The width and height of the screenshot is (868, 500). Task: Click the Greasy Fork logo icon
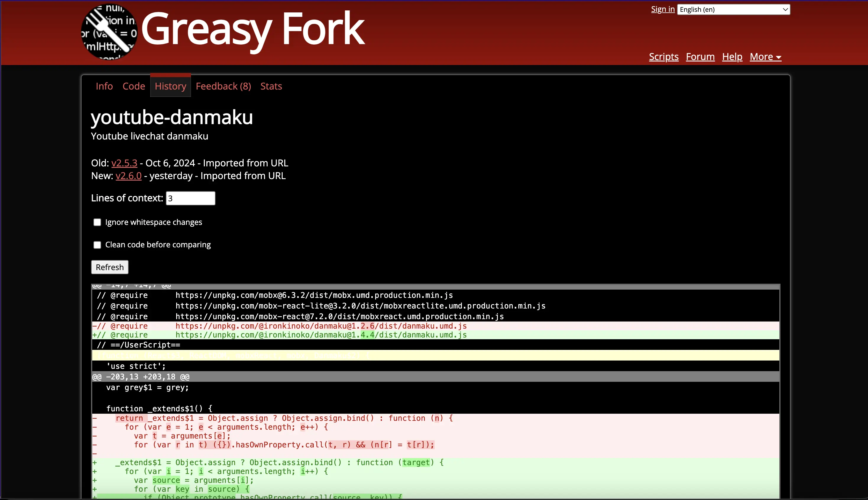click(x=109, y=32)
